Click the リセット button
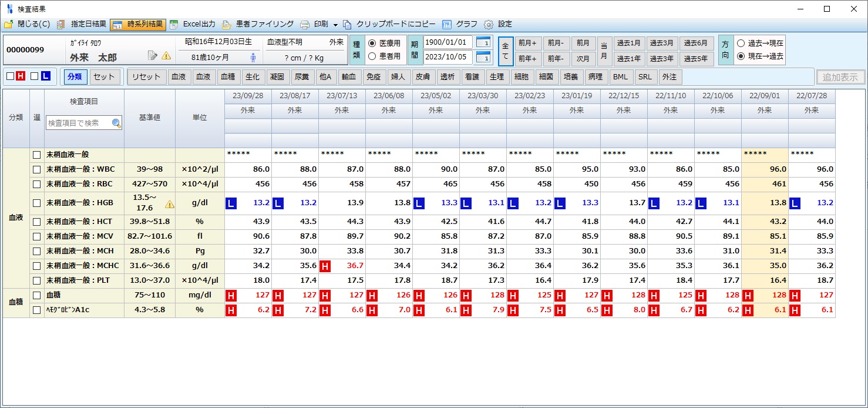 pyautogui.click(x=146, y=77)
